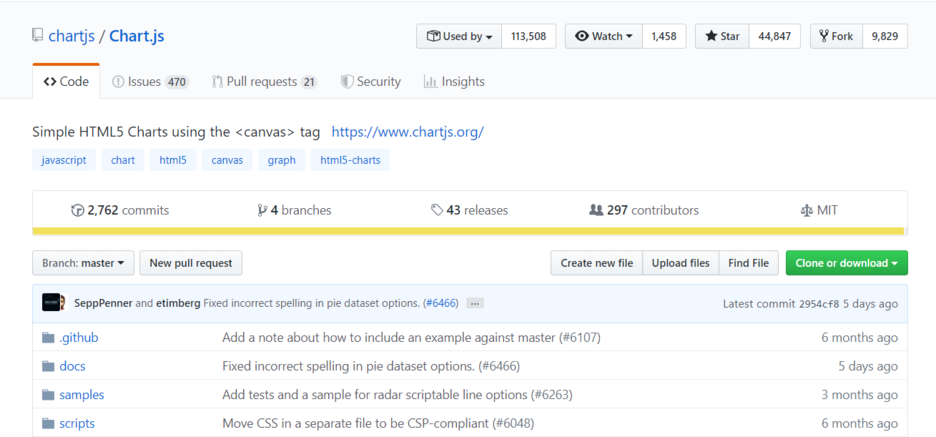Image resolution: width=936 pixels, height=437 pixels.
Task: Open the https://www.chartjs.org/ website link
Action: point(408,132)
